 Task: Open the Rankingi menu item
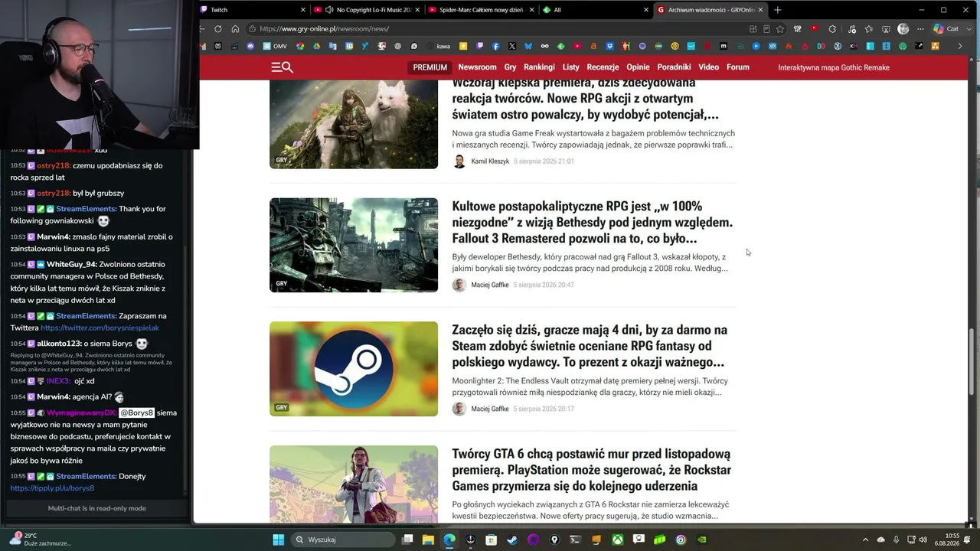[x=539, y=67]
